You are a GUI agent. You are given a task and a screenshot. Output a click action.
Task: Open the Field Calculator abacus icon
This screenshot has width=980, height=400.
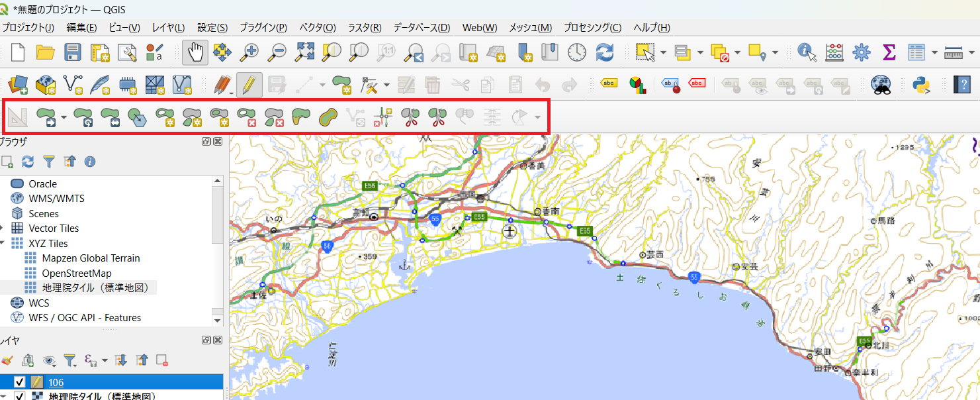834,52
